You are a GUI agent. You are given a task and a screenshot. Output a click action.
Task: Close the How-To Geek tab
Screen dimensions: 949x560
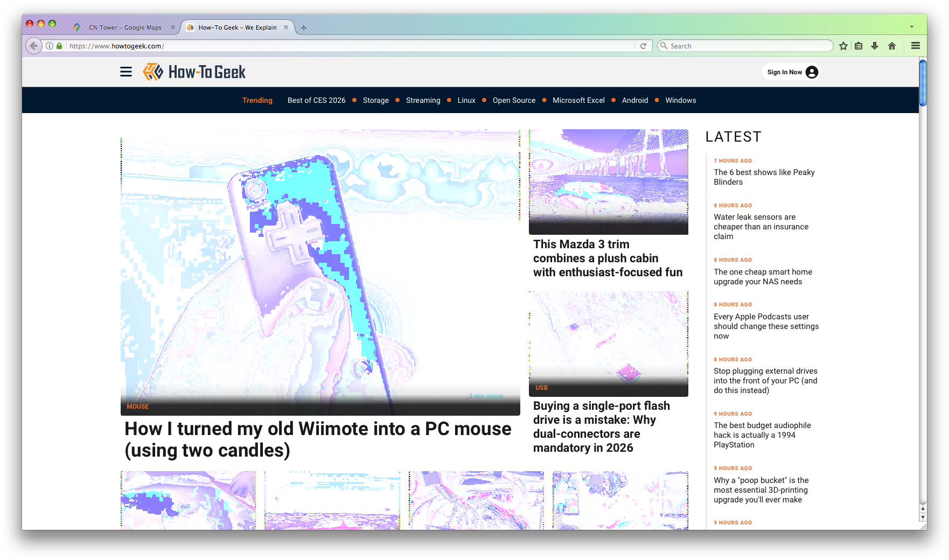(286, 27)
